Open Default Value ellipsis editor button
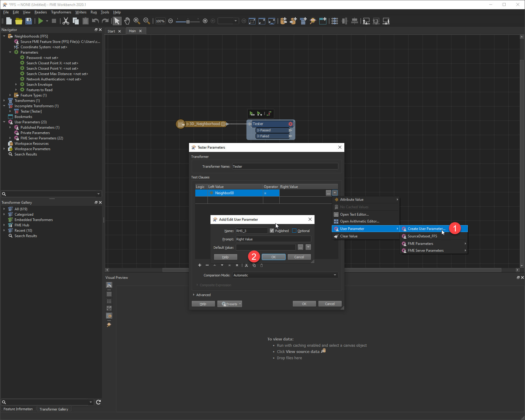The image size is (525, 420). point(301,247)
